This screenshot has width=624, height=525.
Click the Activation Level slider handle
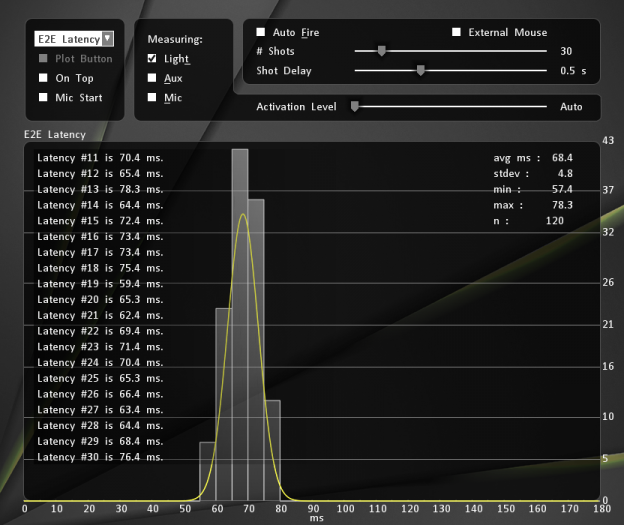pyautogui.click(x=354, y=107)
